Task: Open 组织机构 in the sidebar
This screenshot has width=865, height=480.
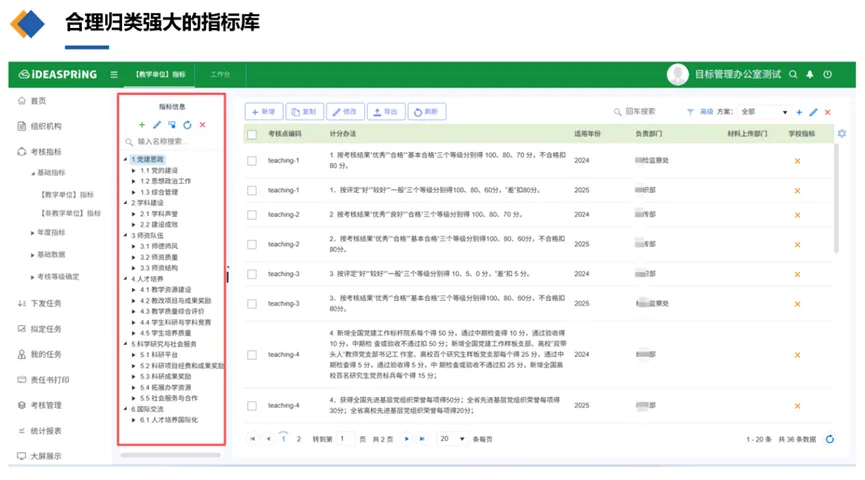Action: [39, 126]
